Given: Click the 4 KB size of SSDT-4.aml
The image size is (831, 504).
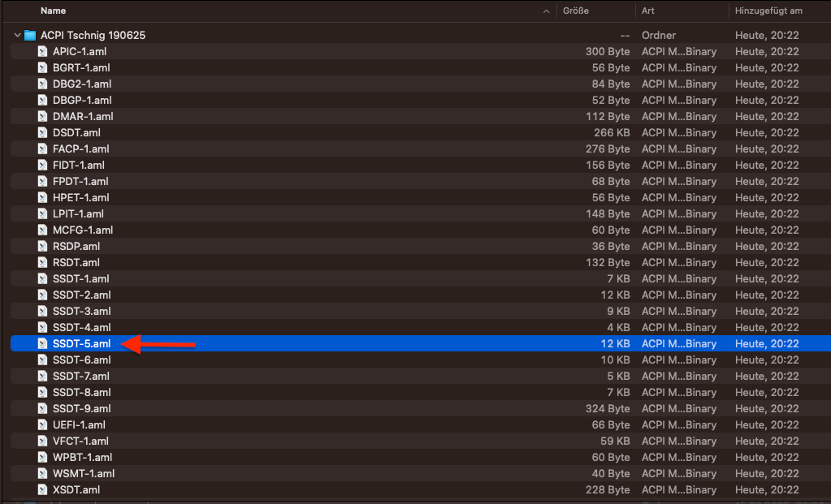Looking at the screenshot, I should pyautogui.click(x=618, y=327).
